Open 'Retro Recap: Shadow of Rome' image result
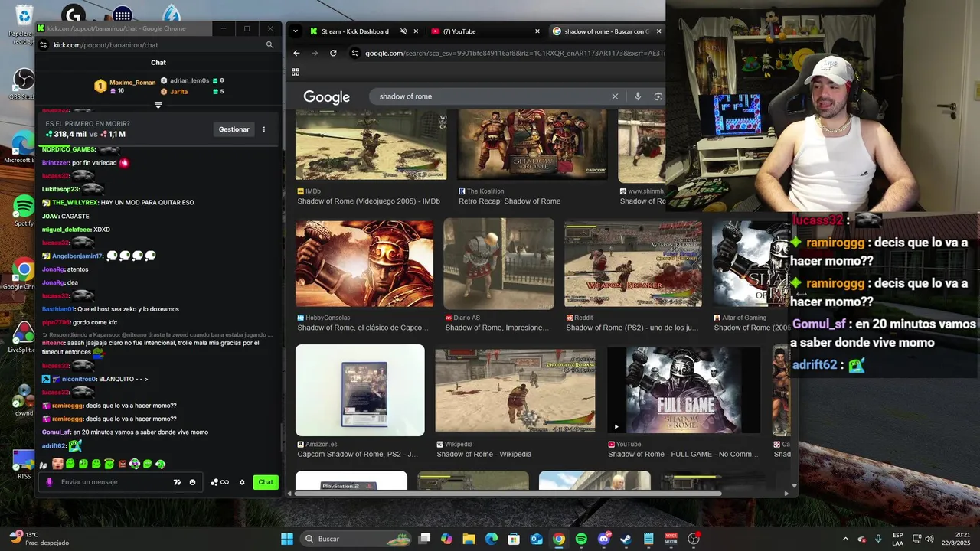Screen dimensions: 980x551 click(532, 145)
